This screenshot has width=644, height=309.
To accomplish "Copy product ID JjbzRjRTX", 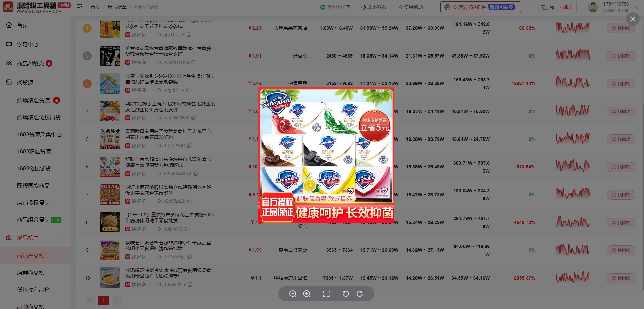I will (189, 35).
